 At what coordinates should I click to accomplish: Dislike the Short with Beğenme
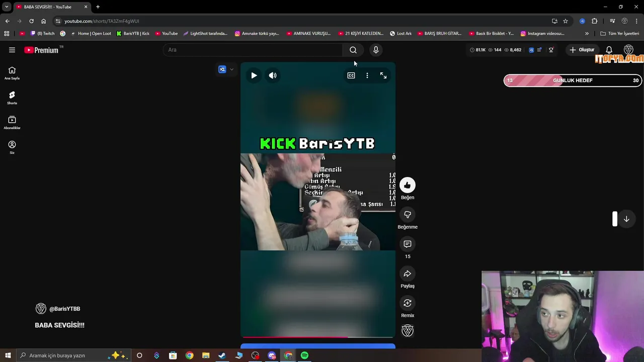[408, 215]
